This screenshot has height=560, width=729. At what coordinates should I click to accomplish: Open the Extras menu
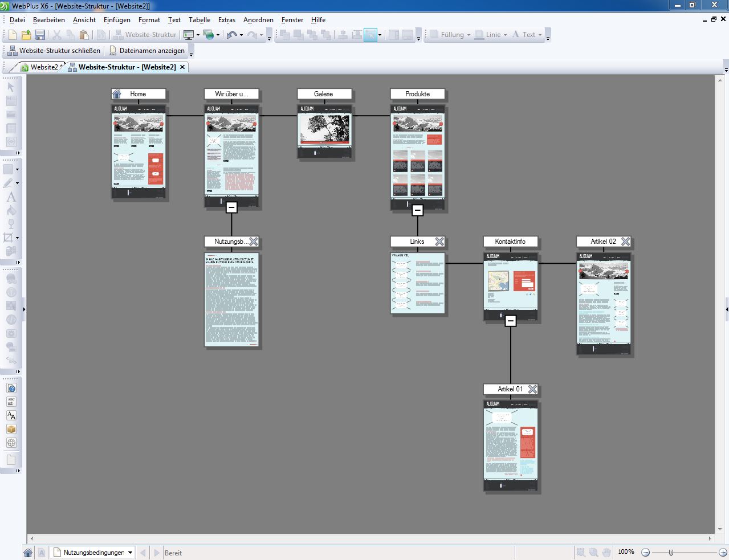226,20
